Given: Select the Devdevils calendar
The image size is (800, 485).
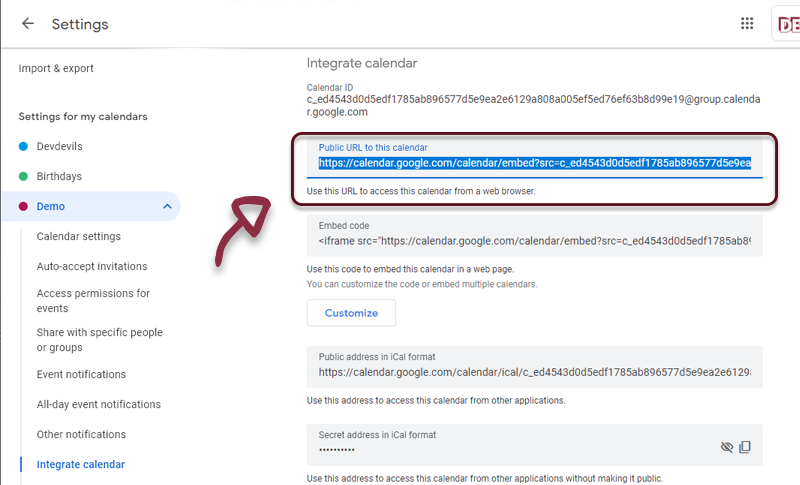Looking at the screenshot, I should (59, 146).
